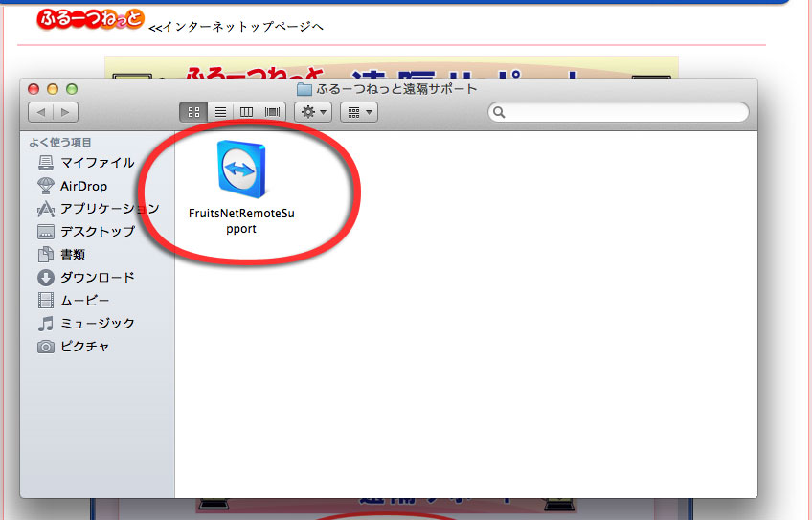Select the FruitsNetRemoteSupport file name label
812x520 pixels.
[x=241, y=220]
